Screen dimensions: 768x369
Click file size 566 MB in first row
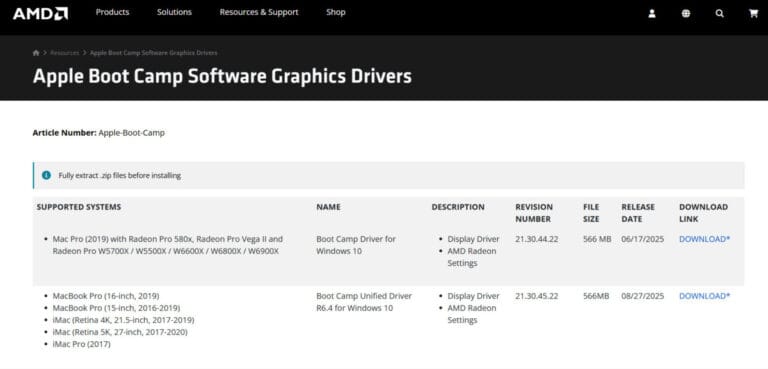(597, 239)
